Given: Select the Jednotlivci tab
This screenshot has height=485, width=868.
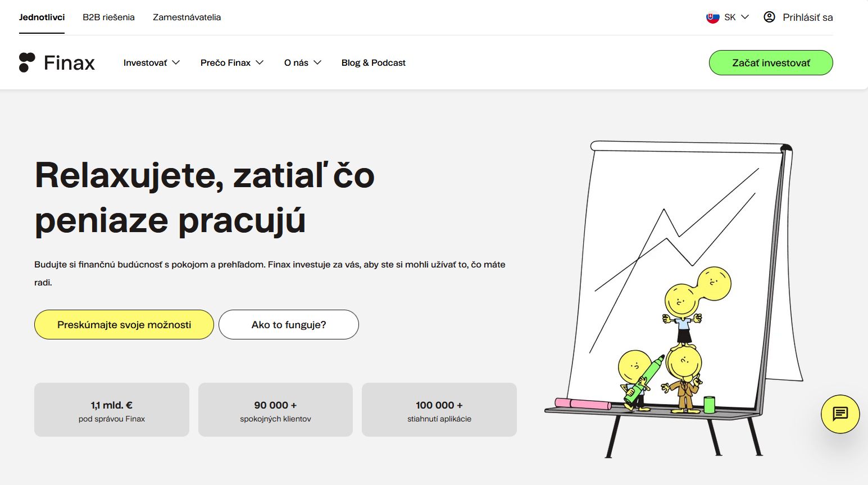Looking at the screenshot, I should click(42, 17).
